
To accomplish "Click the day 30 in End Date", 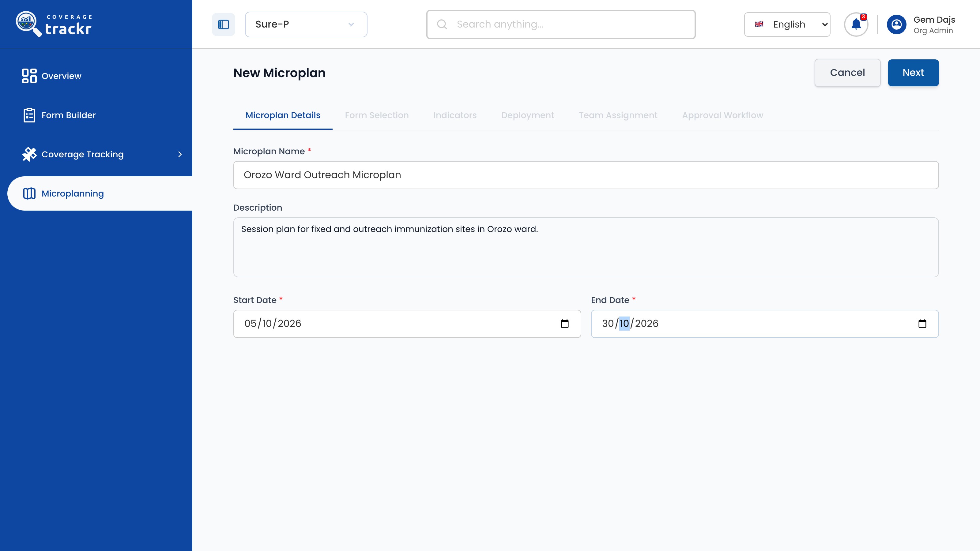I will pyautogui.click(x=608, y=324).
